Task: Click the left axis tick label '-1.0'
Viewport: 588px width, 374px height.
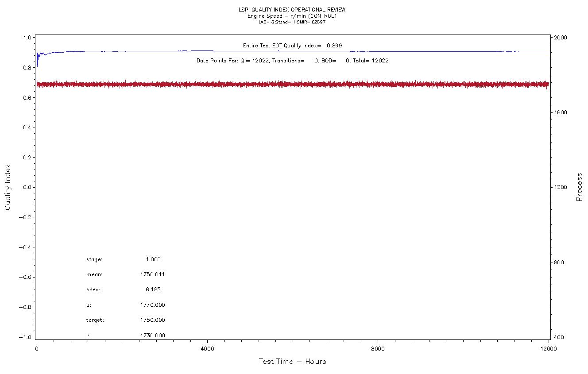Action: (x=25, y=337)
